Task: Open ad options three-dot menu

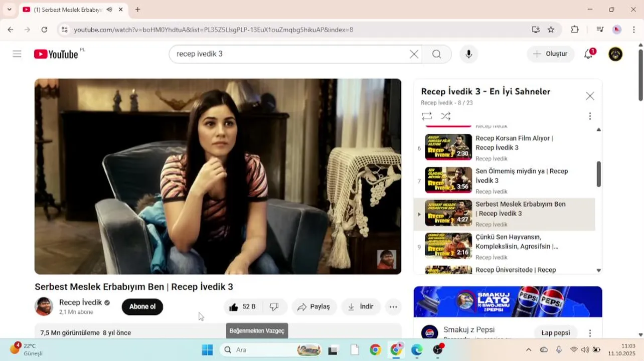Action: pos(590,333)
